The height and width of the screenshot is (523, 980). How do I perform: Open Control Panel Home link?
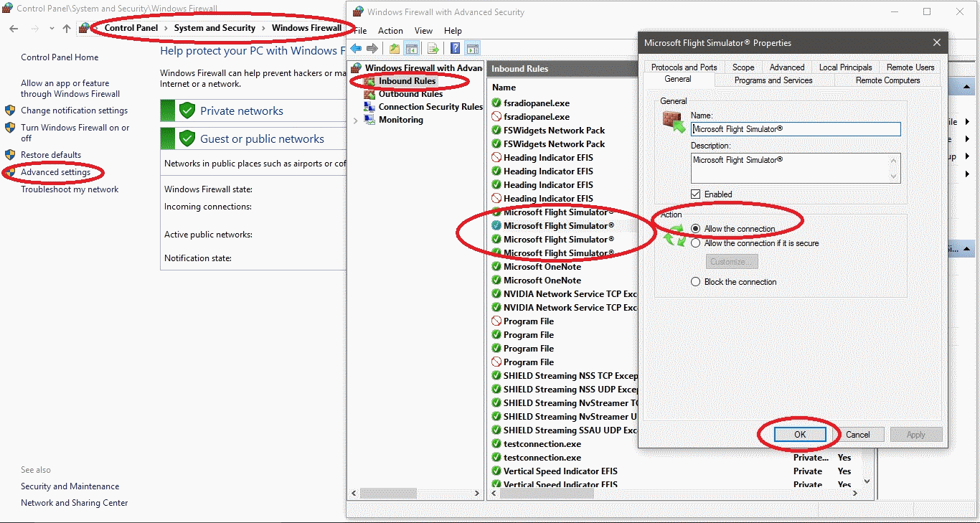[60, 57]
